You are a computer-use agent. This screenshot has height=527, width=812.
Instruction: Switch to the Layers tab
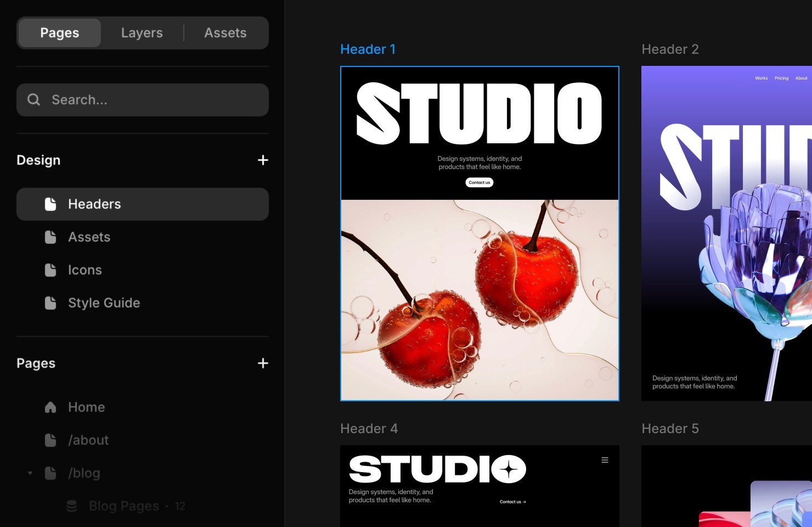click(x=142, y=32)
